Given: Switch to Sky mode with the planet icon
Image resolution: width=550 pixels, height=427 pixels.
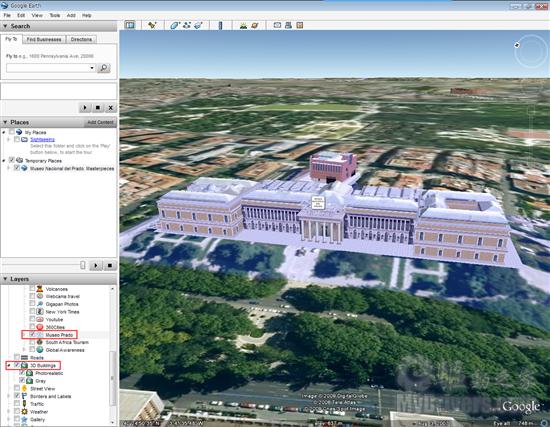Looking at the screenshot, I should coord(255,25).
